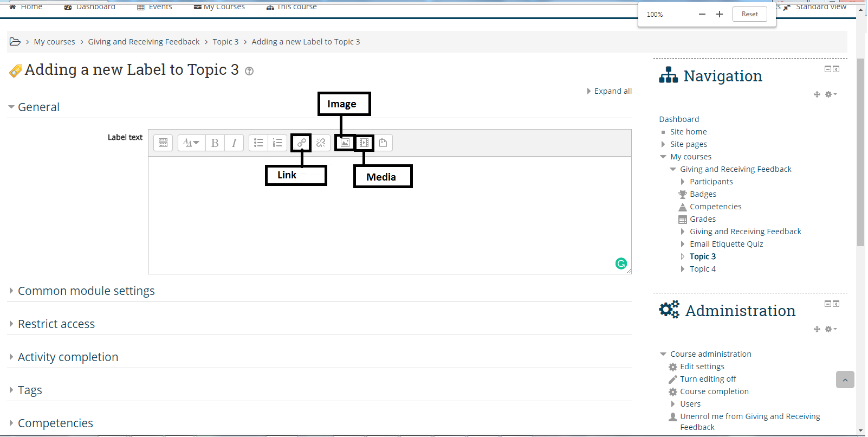Click the insert Image icon in toolbar
Viewport: 868px width, 437px height.
(345, 143)
